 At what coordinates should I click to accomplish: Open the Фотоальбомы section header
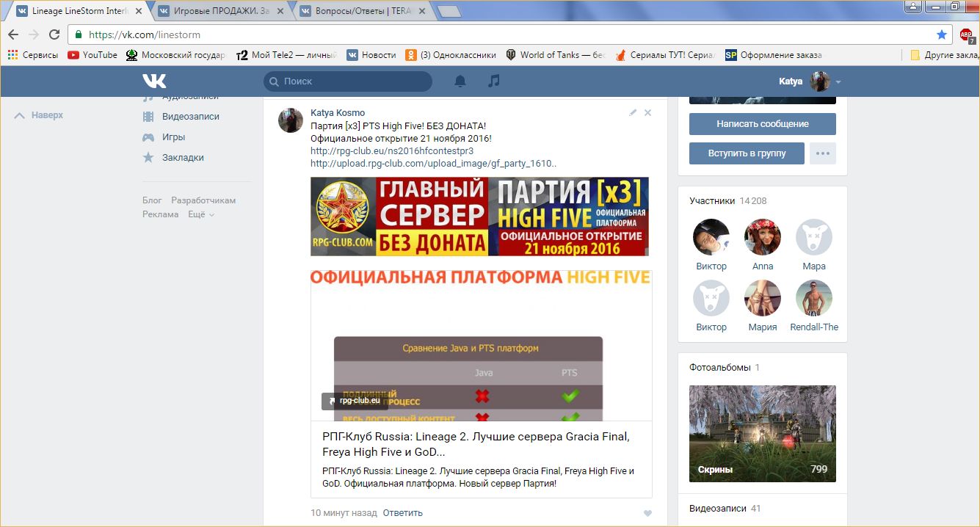point(725,367)
